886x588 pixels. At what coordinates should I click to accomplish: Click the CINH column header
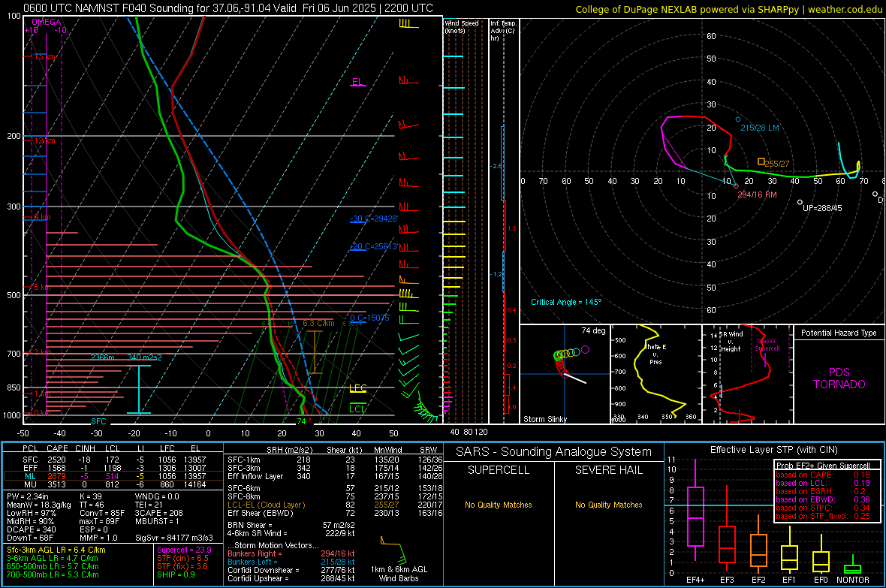coord(86,448)
